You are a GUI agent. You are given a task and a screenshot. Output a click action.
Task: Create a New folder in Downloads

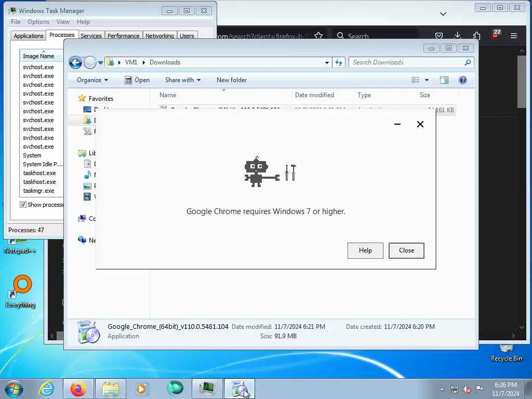tap(232, 80)
